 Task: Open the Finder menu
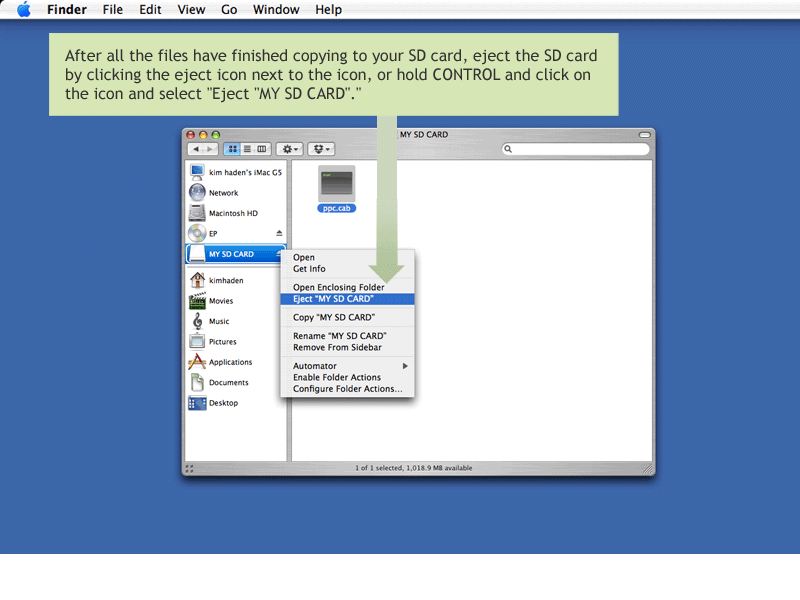(x=67, y=9)
